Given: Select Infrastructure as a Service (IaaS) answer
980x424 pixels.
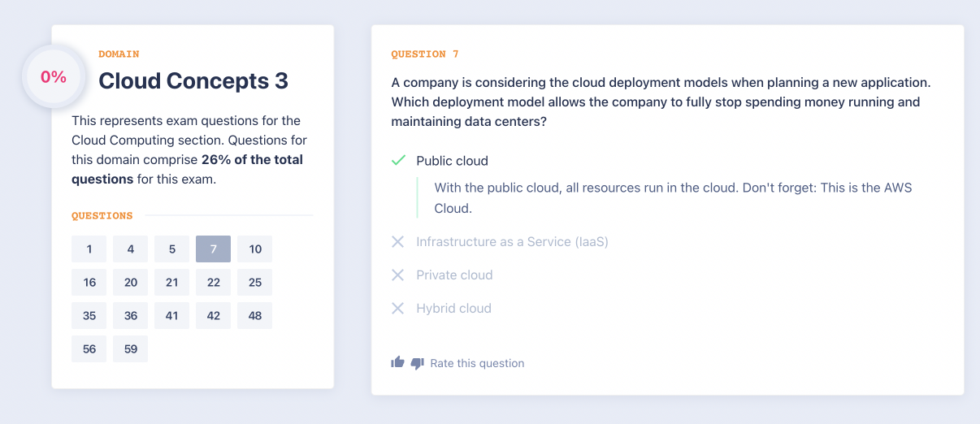Looking at the screenshot, I should click(512, 242).
